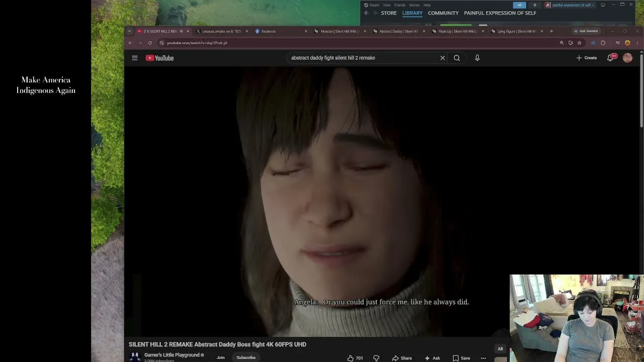
Task: Reload the YouTube page
Action: [x=150, y=43]
